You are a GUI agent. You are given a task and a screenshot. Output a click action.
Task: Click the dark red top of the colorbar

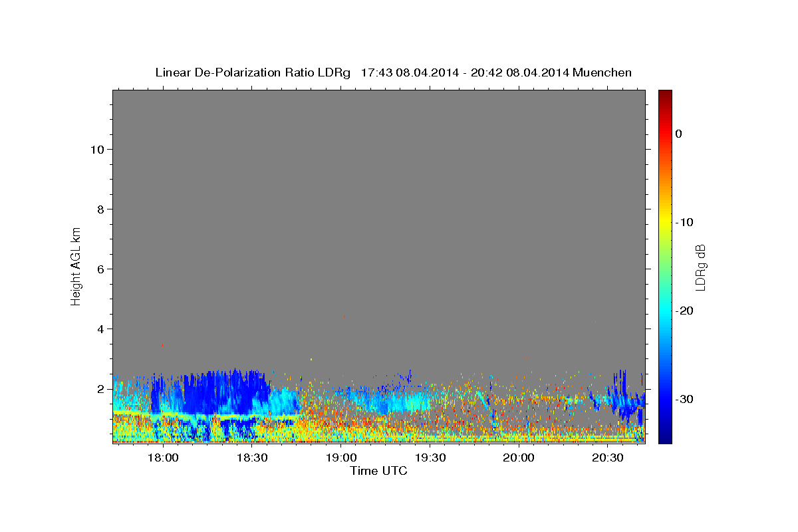pyautogui.click(x=665, y=95)
